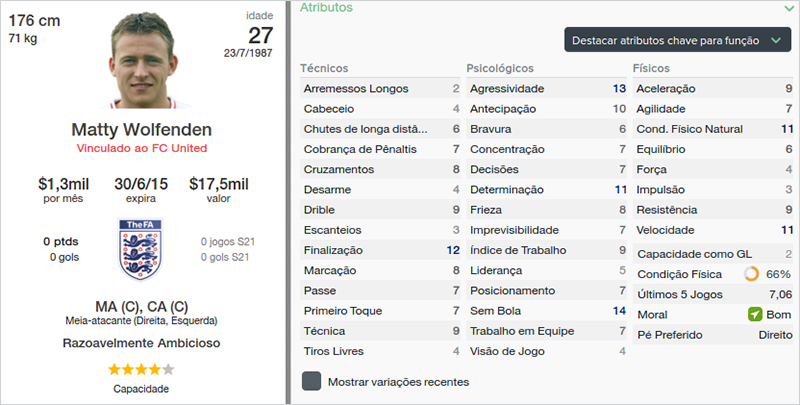Click the Matty Wolfenden player name
800x405 pixels.
coord(141,130)
